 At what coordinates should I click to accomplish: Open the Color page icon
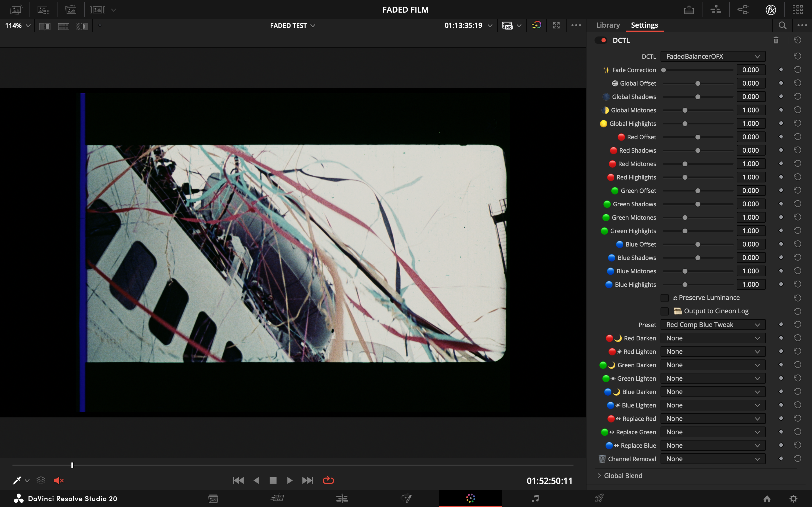click(470, 498)
